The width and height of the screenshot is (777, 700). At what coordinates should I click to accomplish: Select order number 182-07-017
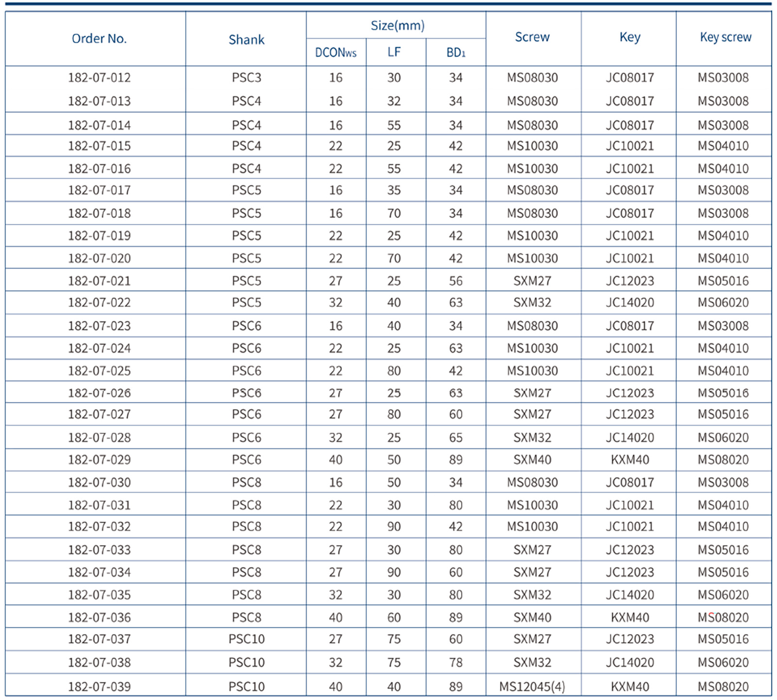point(99,190)
